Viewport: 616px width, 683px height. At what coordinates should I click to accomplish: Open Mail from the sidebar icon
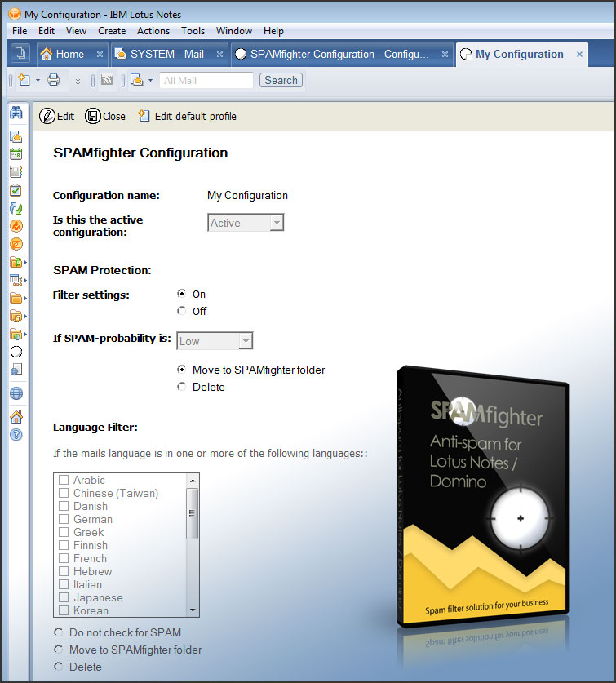[16, 137]
